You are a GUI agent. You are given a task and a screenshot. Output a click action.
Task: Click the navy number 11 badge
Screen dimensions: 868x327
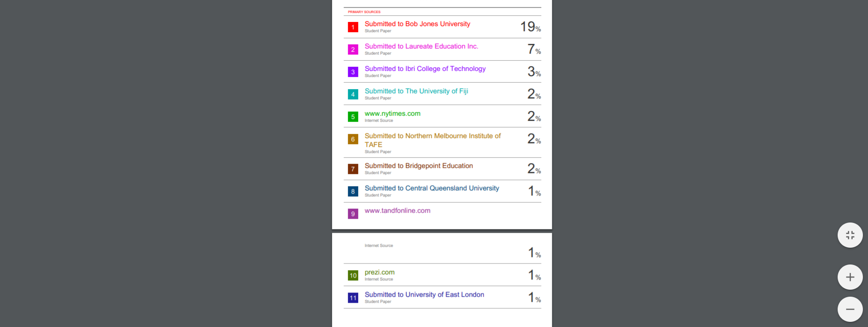pyautogui.click(x=353, y=298)
